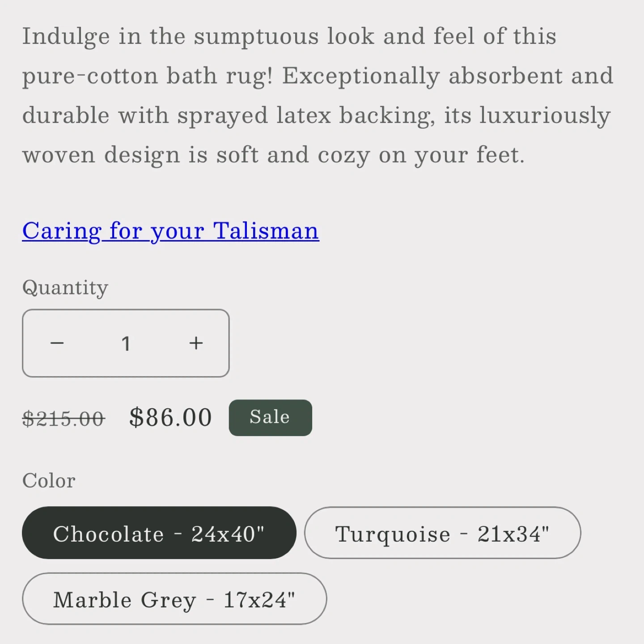Screen dimensions: 644x644
Task: Click the words "woven design" in the description
Action: (x=101, y=155)
